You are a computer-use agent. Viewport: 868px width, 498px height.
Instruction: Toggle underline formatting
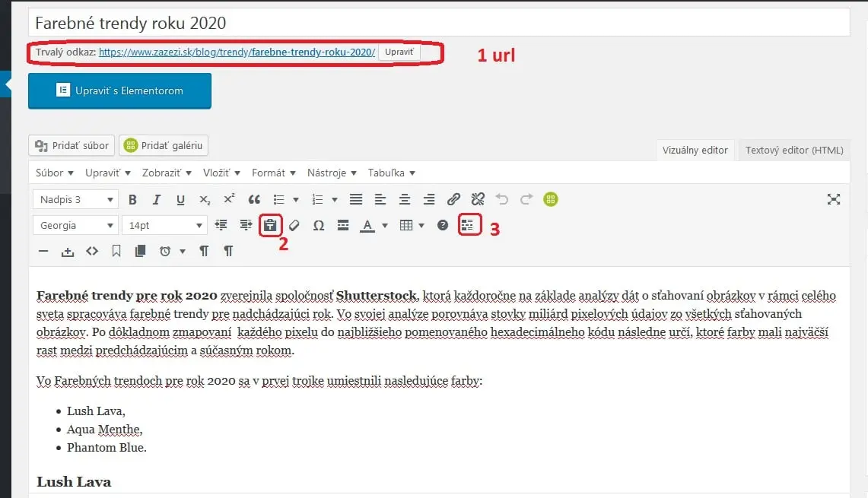click(x=180, y=200)
